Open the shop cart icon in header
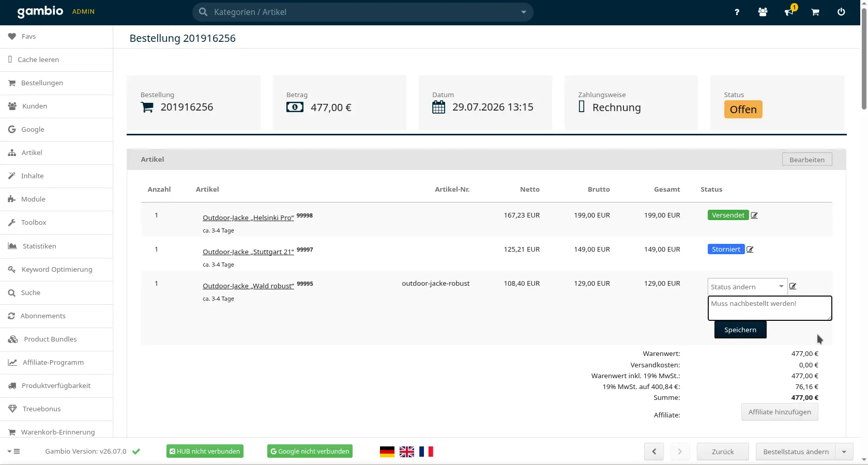The width and height of the screenshot is (868, 465). pyautogui.click(x=815, y=12)
